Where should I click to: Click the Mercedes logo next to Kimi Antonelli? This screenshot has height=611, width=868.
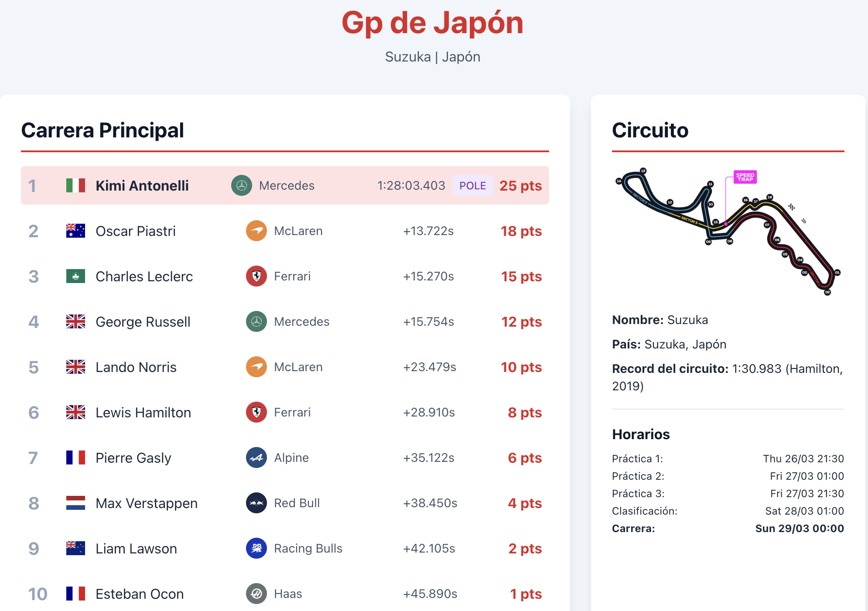coord(241,185)
